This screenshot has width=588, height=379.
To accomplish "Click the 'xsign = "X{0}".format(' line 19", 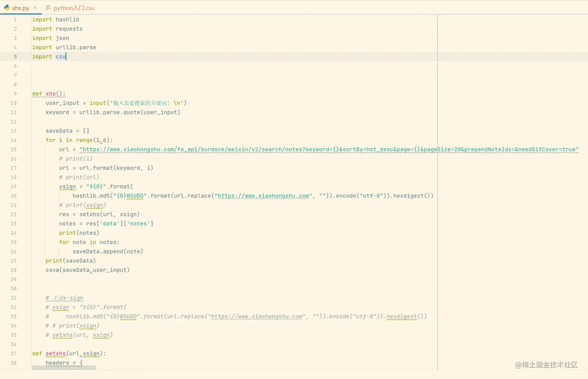I will pos(96,187).
